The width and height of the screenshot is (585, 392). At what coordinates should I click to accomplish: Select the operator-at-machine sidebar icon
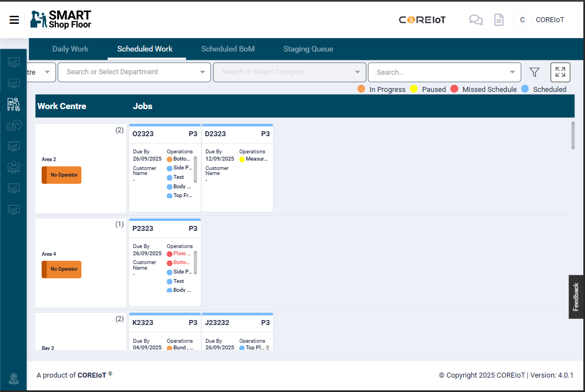(x=13, y=104)
